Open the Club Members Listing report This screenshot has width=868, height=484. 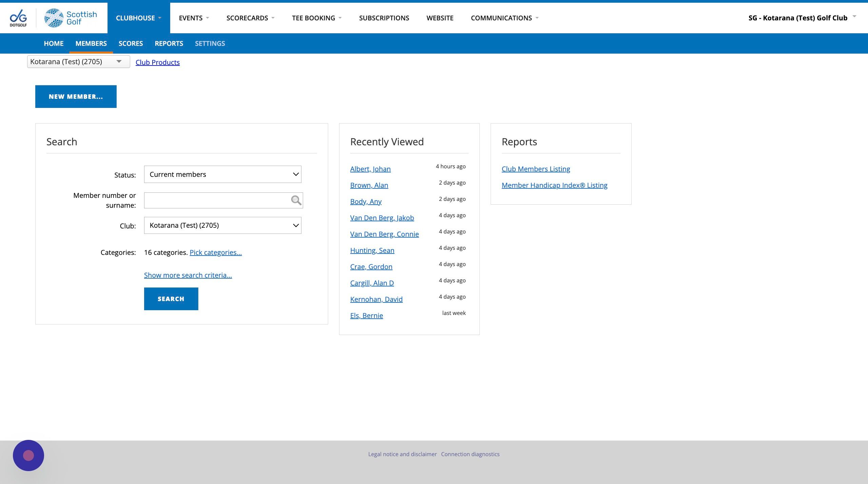click(536, 169)
